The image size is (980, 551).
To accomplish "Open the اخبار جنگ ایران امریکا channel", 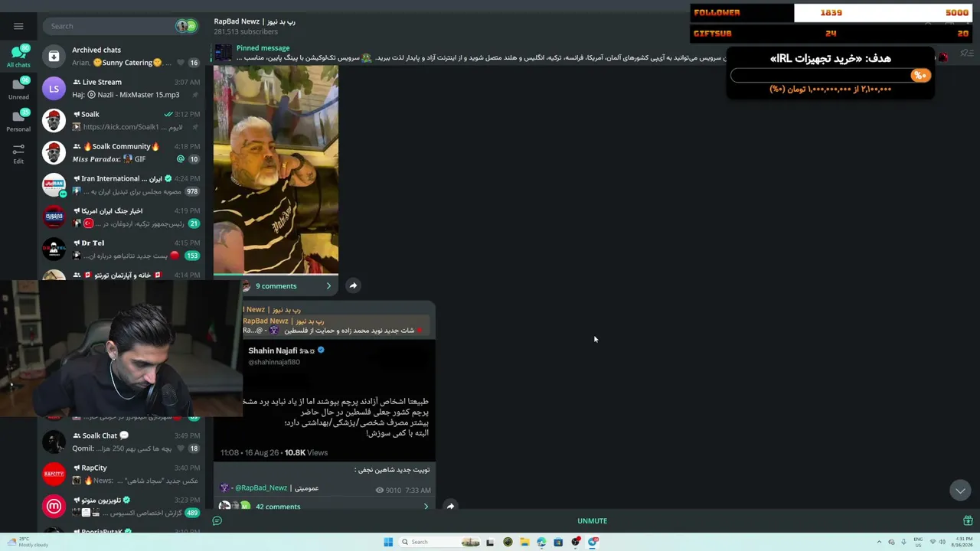I will click(122, 217).
